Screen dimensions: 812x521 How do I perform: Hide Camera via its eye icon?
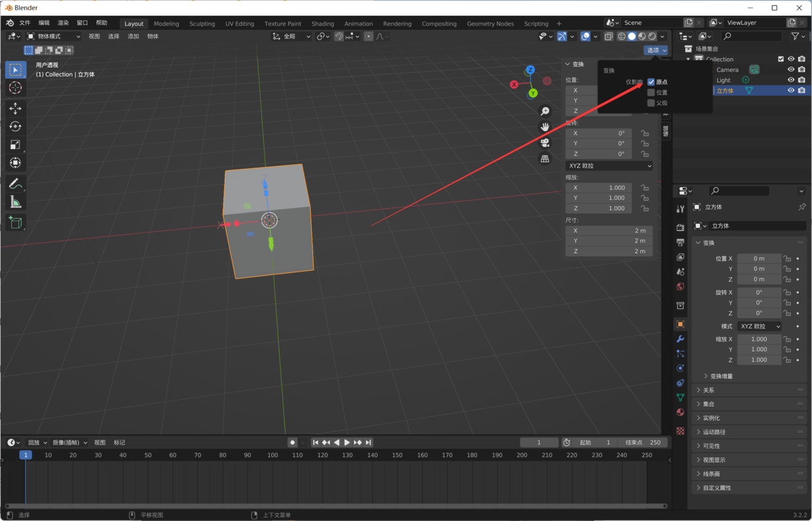791,69
